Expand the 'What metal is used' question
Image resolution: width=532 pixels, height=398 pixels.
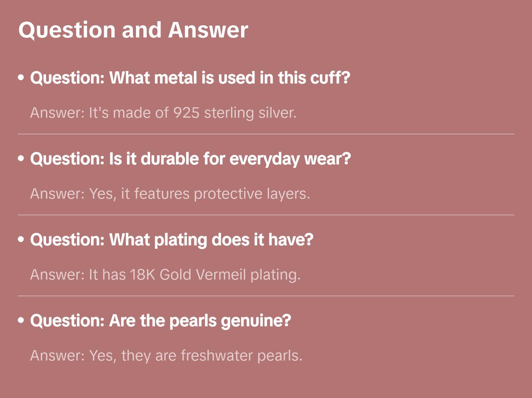pos(190,78)
